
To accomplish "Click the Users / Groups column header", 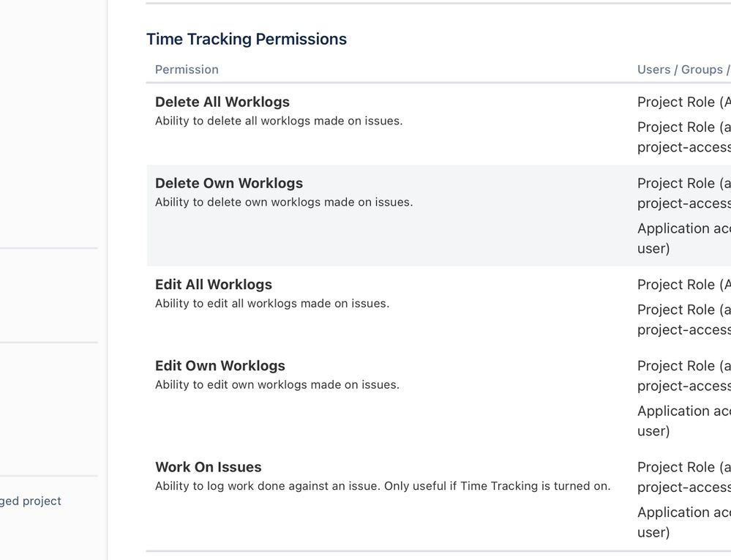I will click(684, 70).
